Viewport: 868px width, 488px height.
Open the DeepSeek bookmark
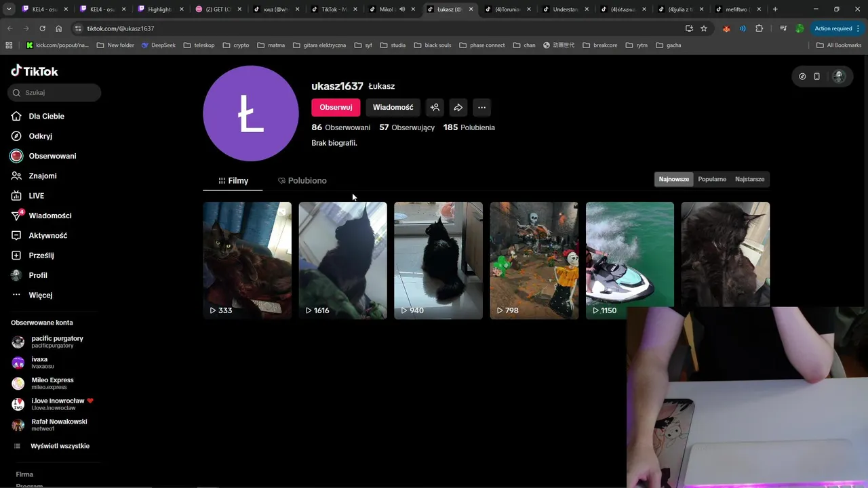(x=159, y=45)
